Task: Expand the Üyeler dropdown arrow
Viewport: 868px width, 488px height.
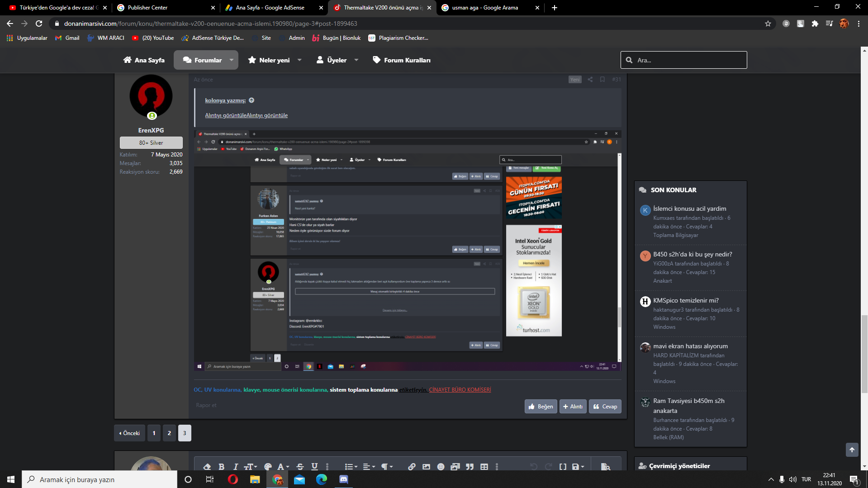Action: tap(356, 60)
